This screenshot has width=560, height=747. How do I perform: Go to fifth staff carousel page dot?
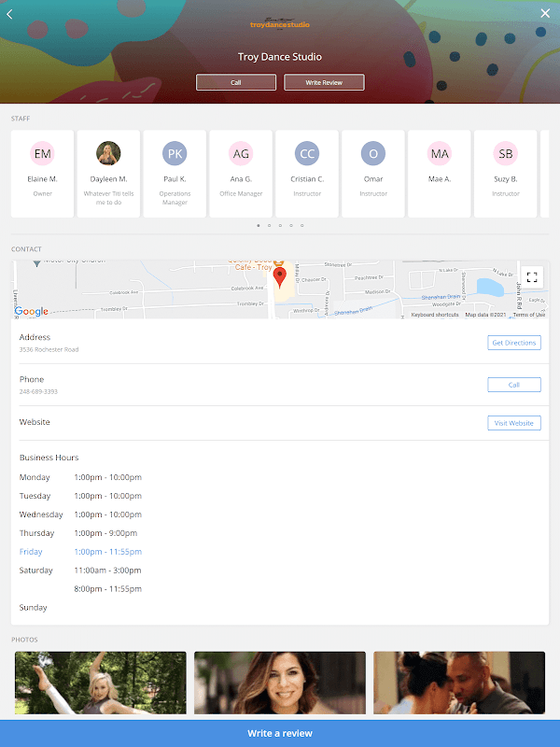301,225
